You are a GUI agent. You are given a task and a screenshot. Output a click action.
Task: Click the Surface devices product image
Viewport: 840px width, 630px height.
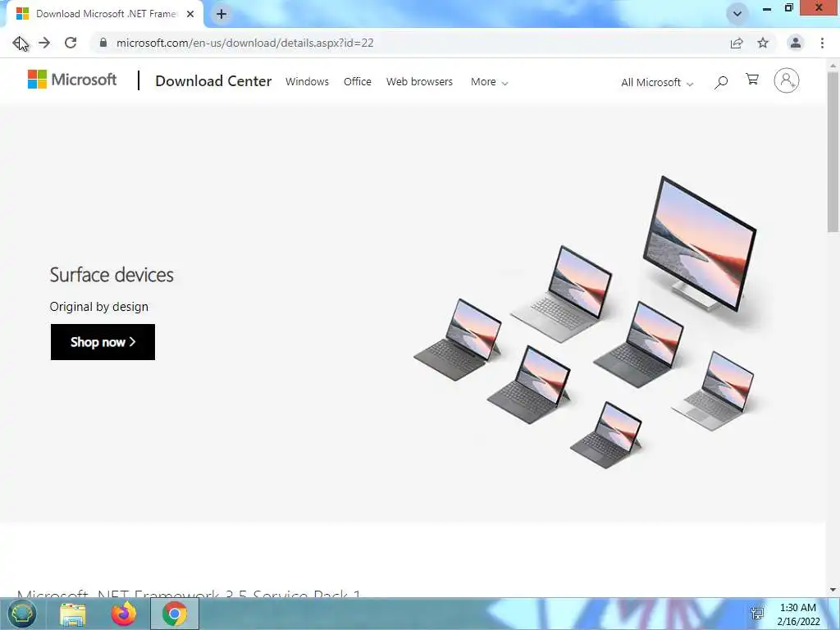[586, 322]
